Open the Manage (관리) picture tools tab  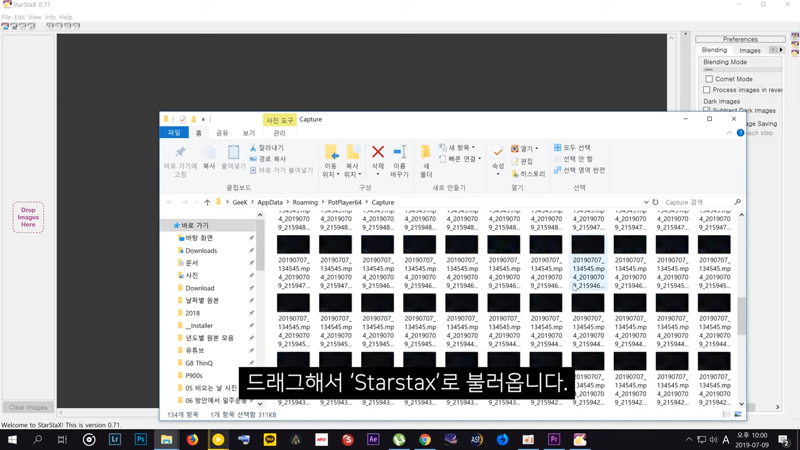coord(279,133)
